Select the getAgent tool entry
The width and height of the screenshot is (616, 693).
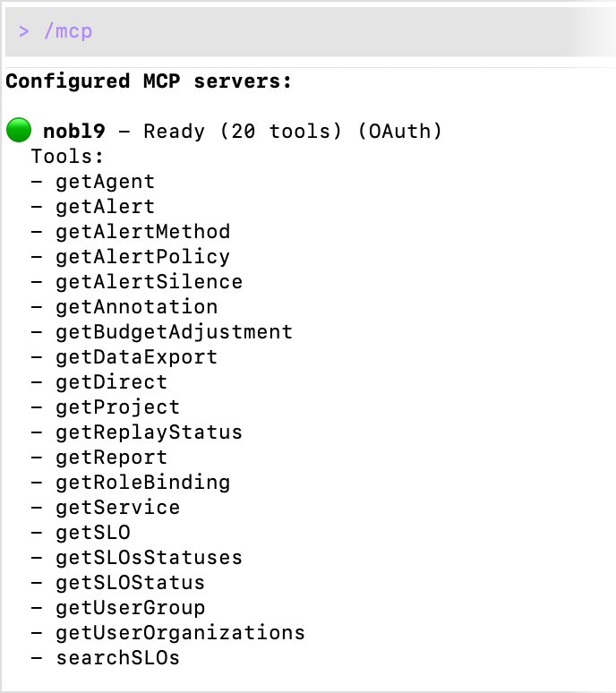pos(105,182)
